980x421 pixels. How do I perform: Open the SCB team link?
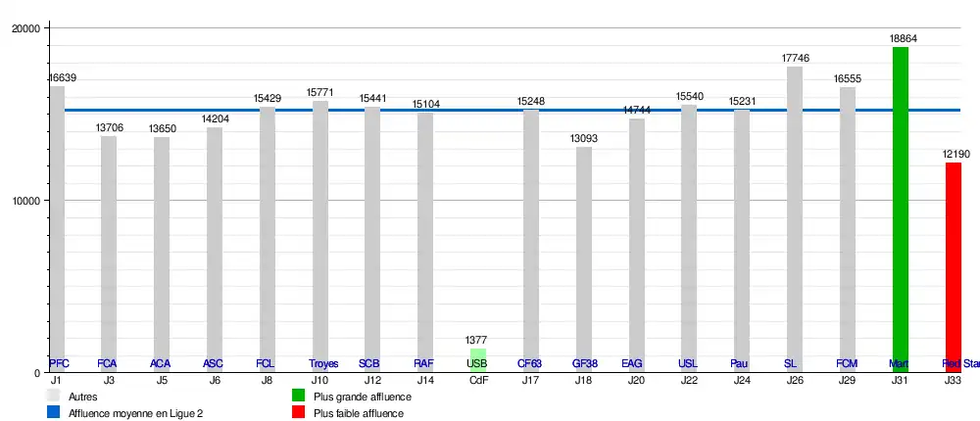(369, 364)
